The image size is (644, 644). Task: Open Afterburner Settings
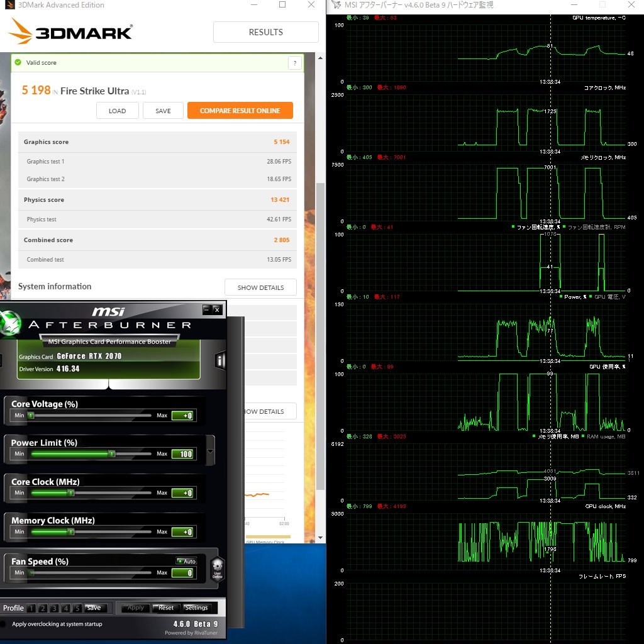(196, 608)
